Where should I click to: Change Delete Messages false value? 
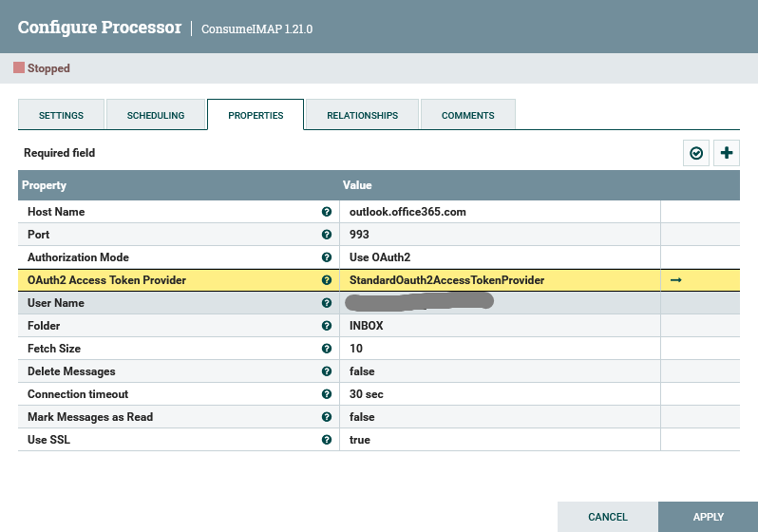coord(500,370)
